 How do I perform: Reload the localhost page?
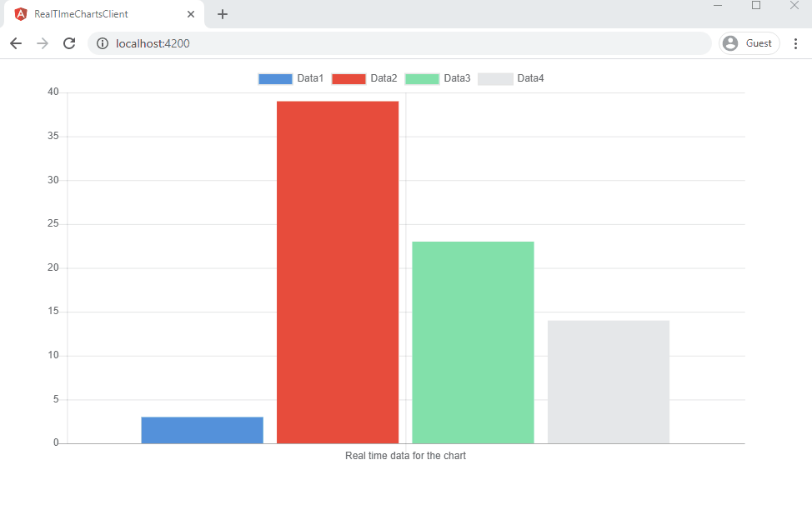tap(69, 43)
